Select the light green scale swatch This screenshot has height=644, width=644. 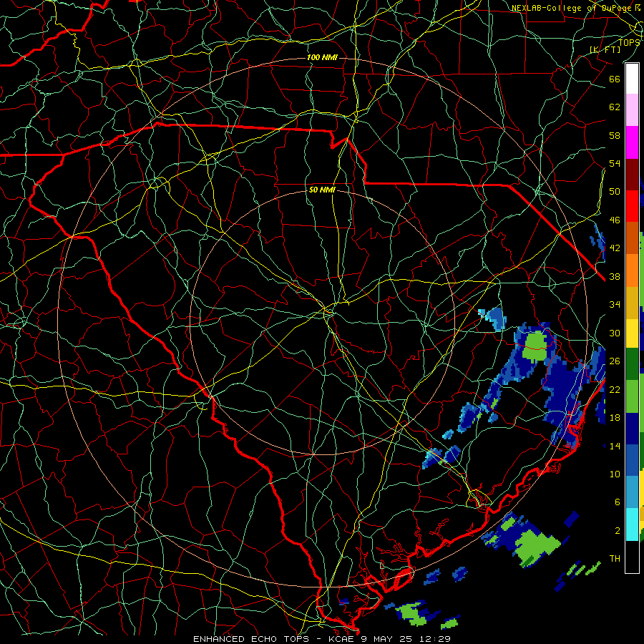[x=632, y=396]
